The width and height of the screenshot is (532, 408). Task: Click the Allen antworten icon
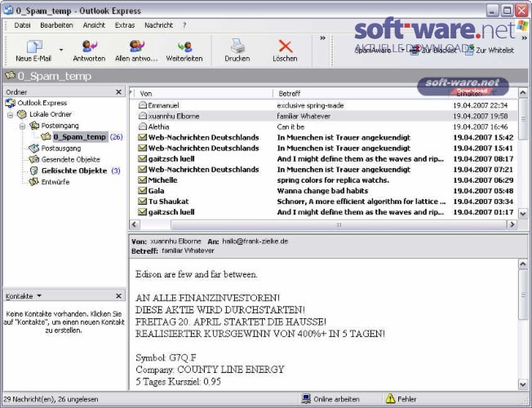click(x=137, y=47)
